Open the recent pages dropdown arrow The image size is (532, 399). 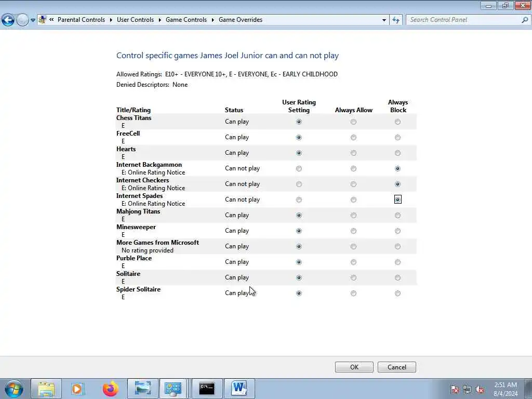(x=33, y=20)
